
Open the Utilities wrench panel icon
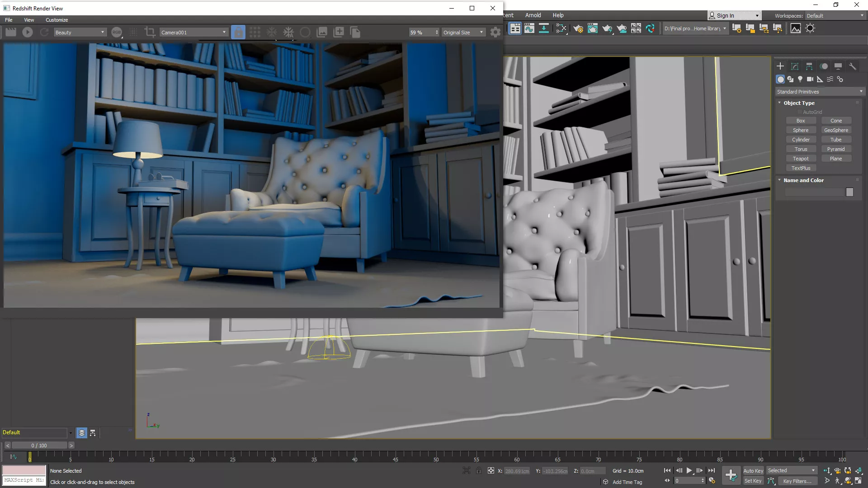852,66
